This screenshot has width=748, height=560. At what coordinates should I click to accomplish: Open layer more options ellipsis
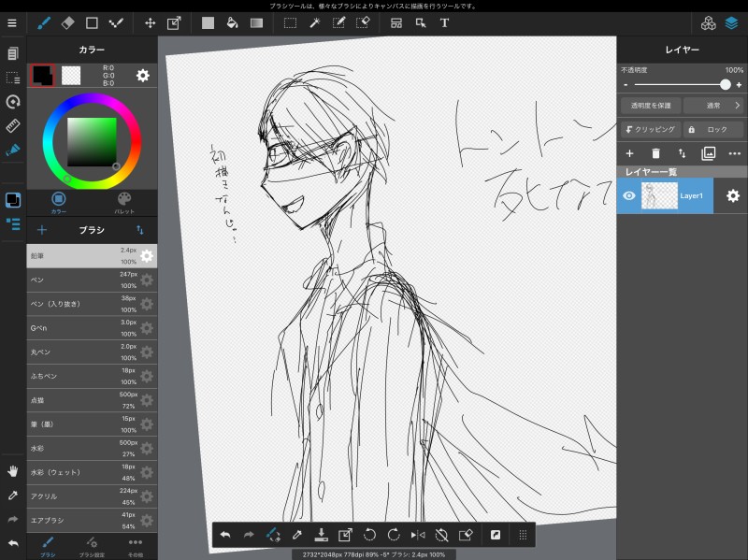(x=735, y=153)
